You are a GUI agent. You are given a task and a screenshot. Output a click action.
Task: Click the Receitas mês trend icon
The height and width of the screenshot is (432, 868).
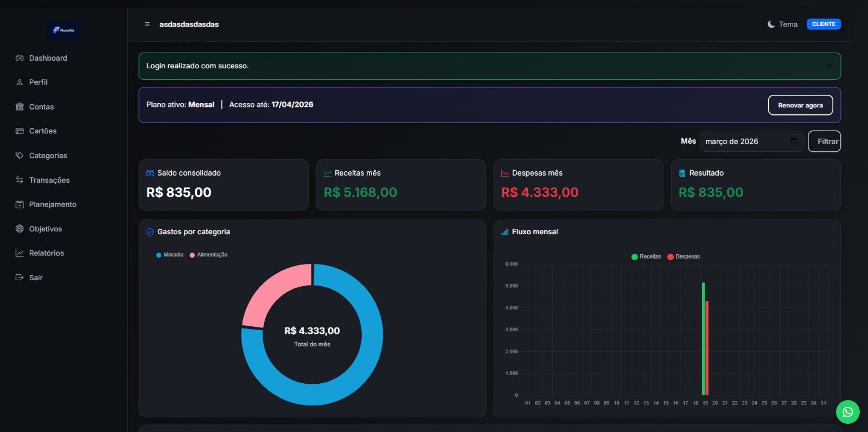(x=327, y=173)
